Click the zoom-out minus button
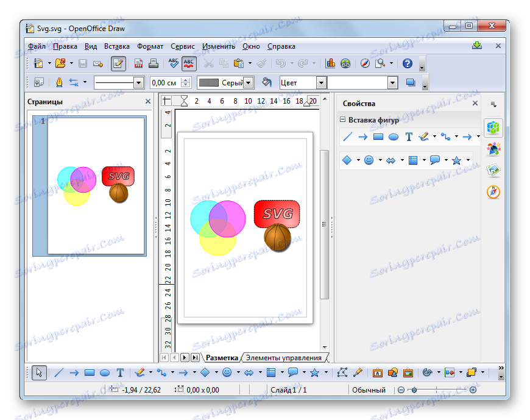The width and height of the screenshot is (530, 420). click(401, 390)
